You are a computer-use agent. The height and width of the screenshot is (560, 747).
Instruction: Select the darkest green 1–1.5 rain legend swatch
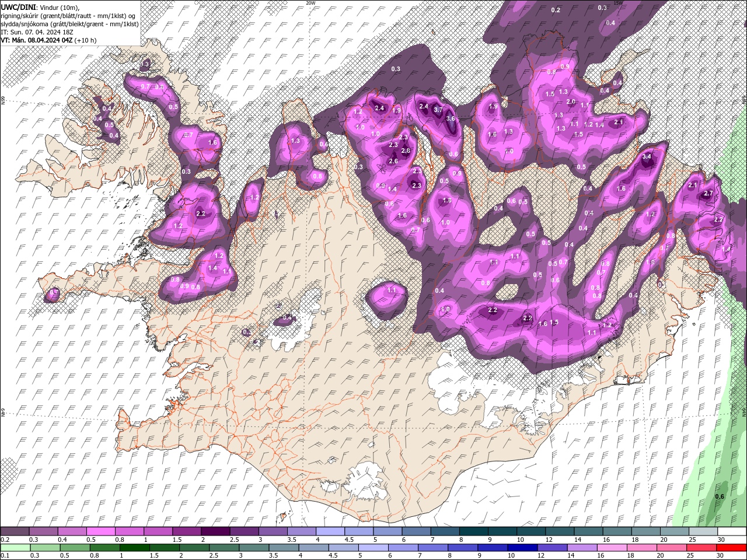[134, 548]
